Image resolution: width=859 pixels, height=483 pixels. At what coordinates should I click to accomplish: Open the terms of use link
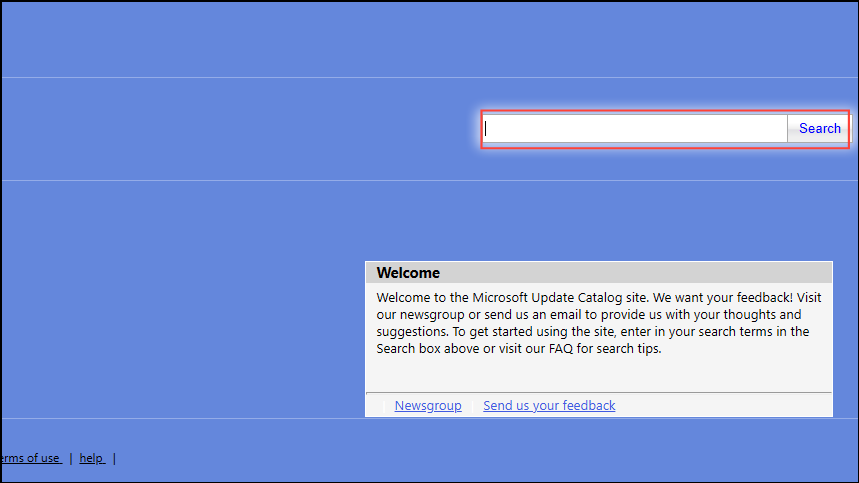pos(30,458)
